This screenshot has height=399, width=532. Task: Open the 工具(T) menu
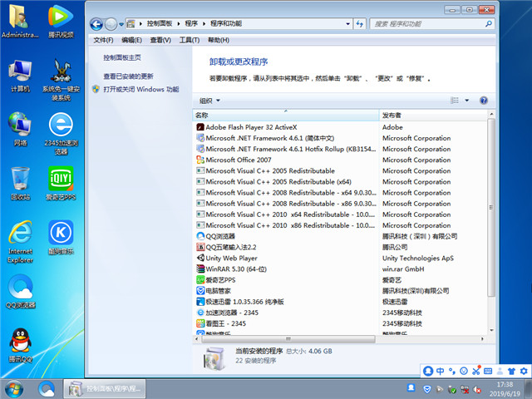(x=189, y=40)
